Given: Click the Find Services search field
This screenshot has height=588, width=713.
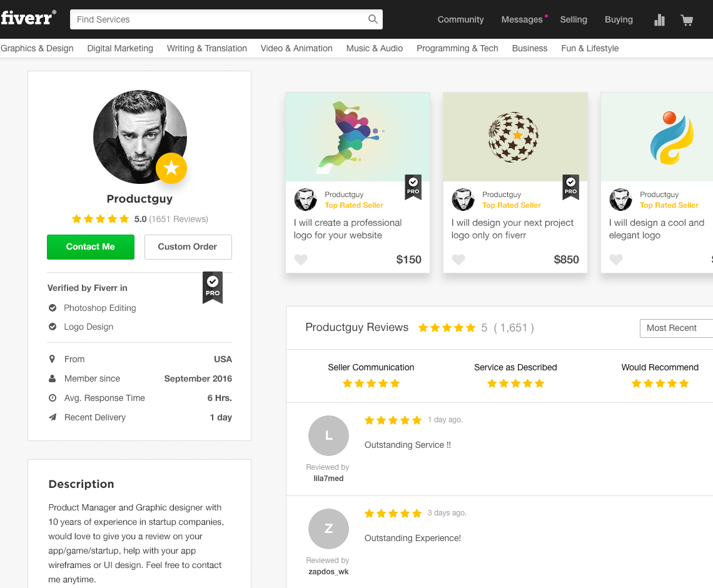Looking at the screenshot, I should click(x=226, y=19).
